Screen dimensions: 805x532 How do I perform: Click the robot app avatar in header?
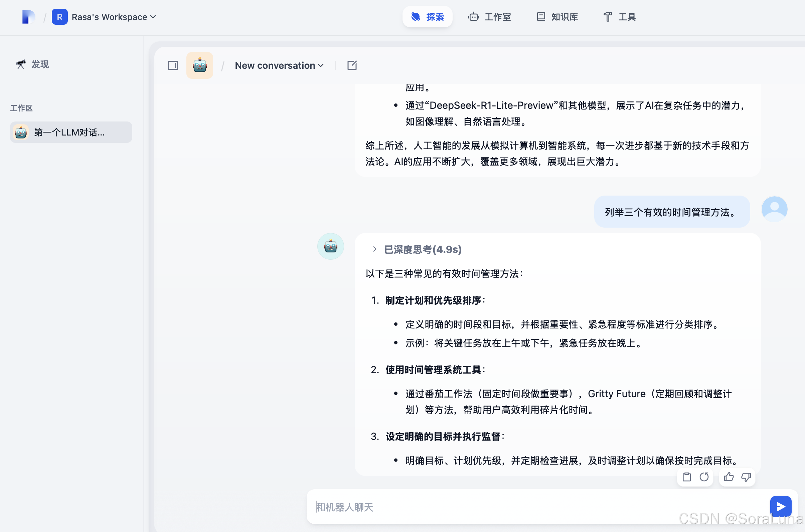click(200, 65)
